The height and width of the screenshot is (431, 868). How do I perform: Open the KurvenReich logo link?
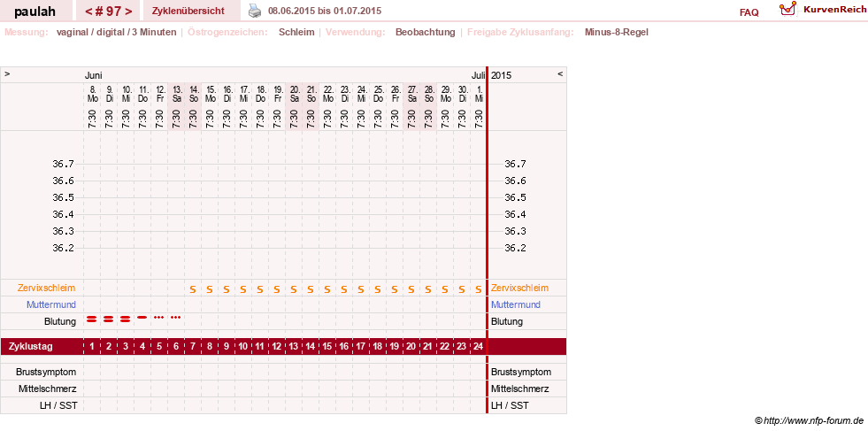[x=823, y=10]
